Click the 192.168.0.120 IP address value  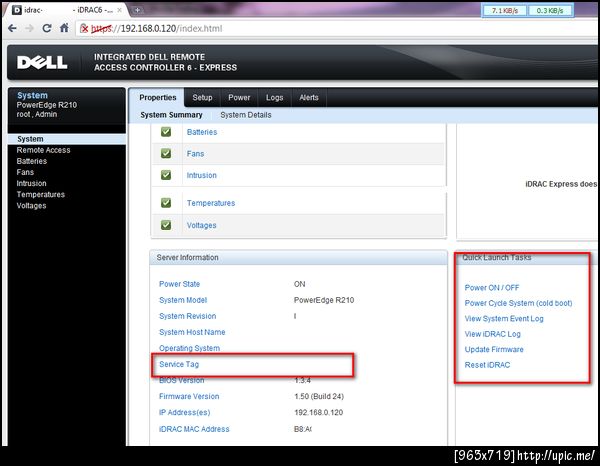(318, 412)
